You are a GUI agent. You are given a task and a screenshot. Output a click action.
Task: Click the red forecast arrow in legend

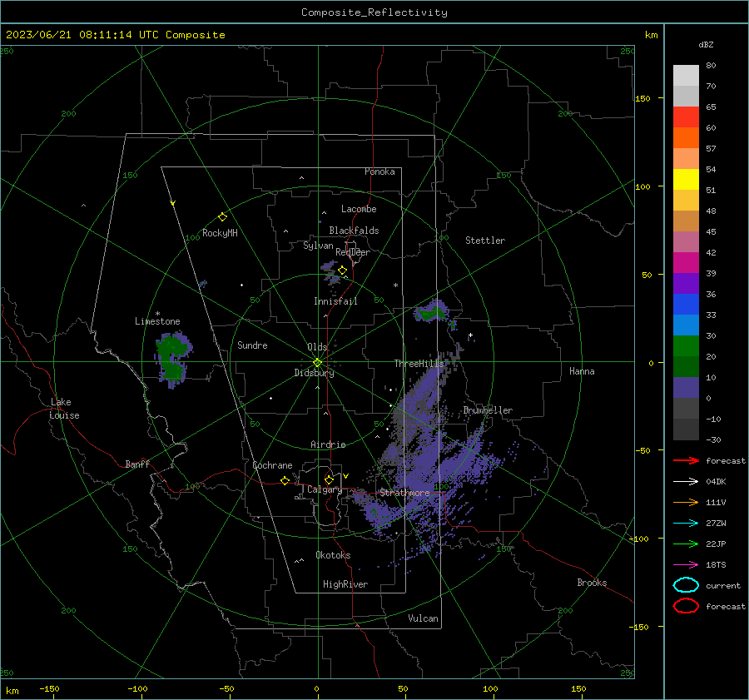pos(686,460)
